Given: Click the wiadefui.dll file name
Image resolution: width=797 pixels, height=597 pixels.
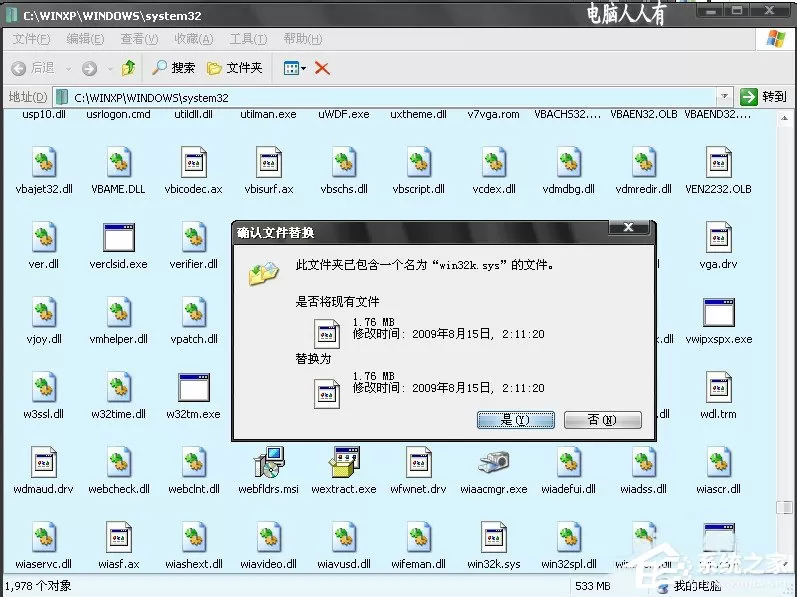Looking at the screenshot, I should point(568,489).
